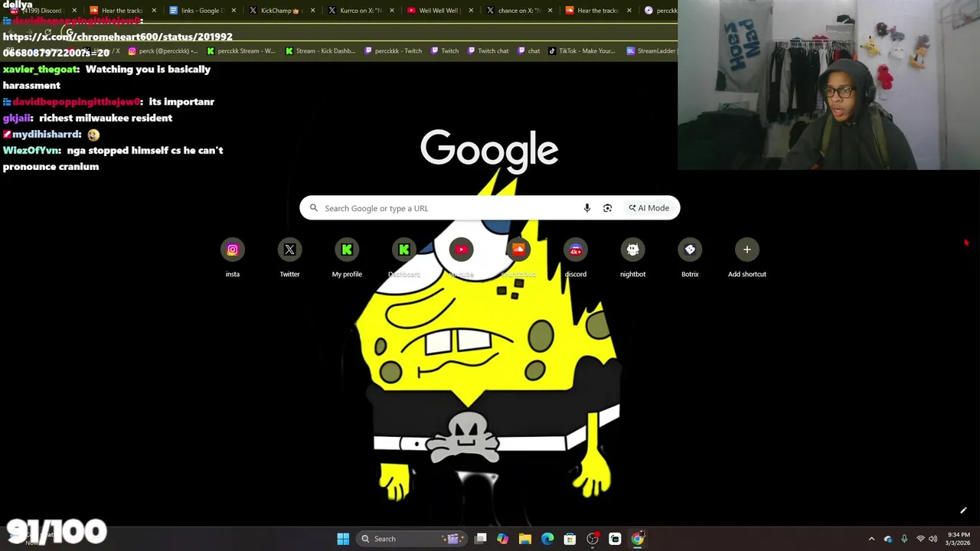Switch to the chance on X tab
Image resolution: width=980 pixels, height=551 pixels.
(519, 11)
